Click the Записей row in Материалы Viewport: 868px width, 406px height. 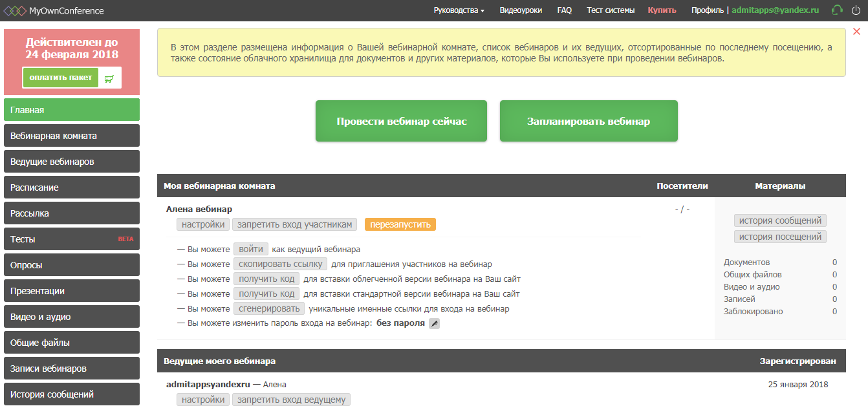[780, 299]
